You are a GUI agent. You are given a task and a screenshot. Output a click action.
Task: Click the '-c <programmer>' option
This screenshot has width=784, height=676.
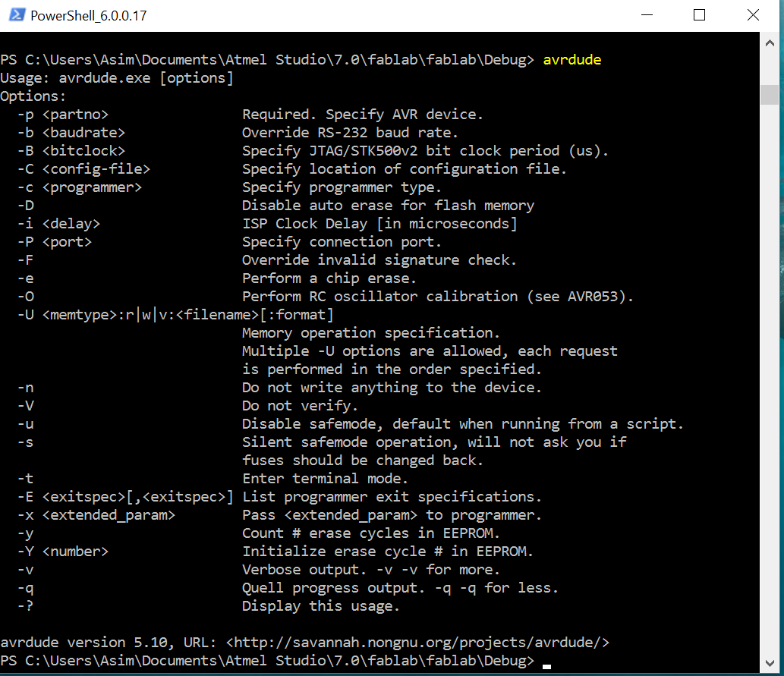[x=80, y=187]
